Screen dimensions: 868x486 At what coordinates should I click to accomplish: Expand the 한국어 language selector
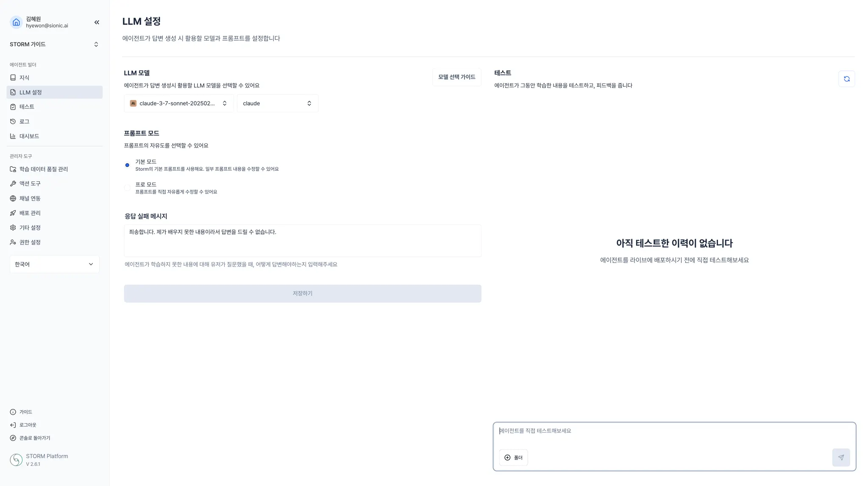pos(54,264)
